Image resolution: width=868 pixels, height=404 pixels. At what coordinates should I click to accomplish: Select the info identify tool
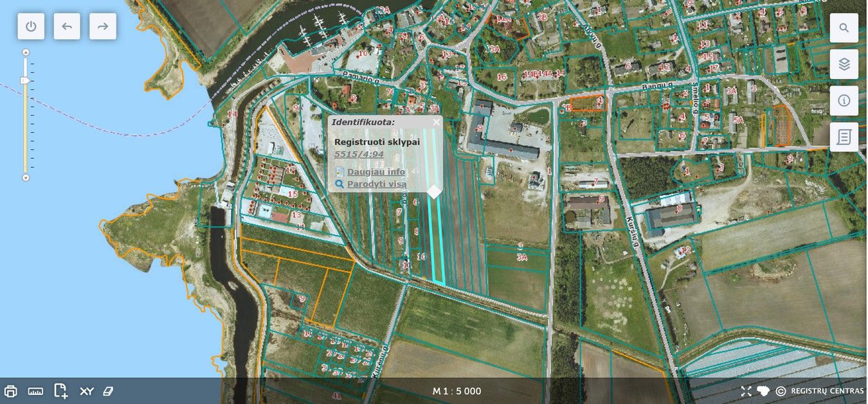(x=844, y=101)
